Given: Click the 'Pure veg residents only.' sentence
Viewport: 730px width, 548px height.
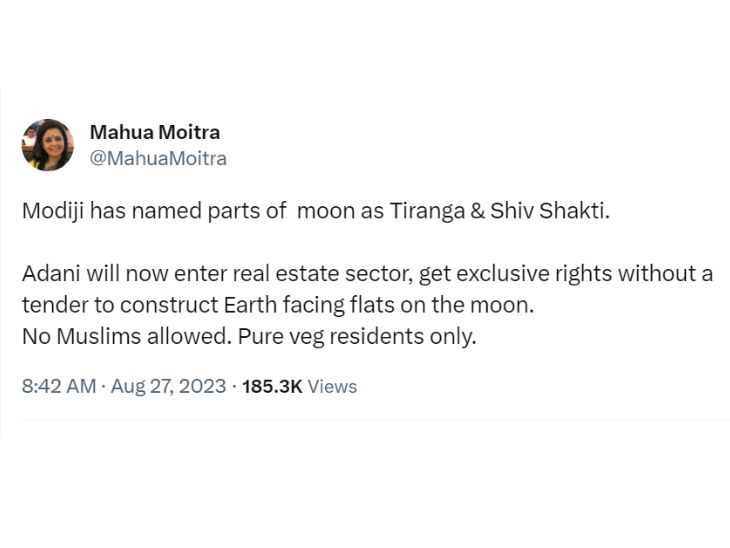Looking at the screenshot, I should (357, 336).
